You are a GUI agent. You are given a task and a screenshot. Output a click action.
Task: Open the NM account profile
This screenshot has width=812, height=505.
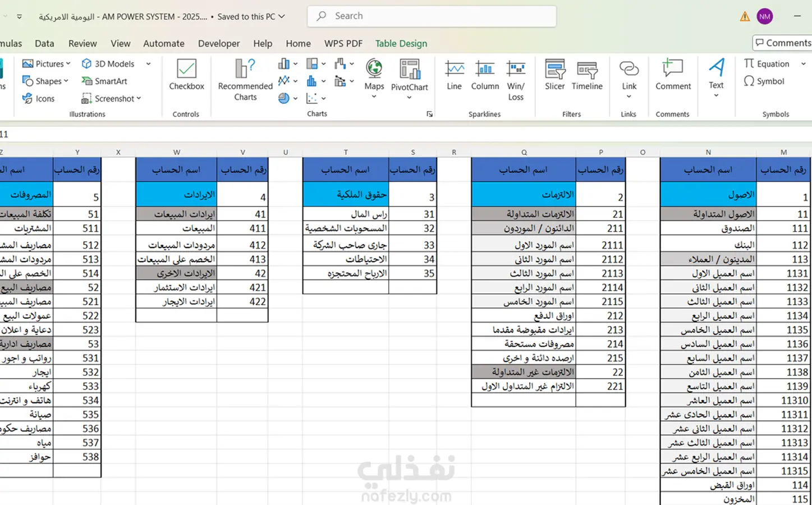765,17
